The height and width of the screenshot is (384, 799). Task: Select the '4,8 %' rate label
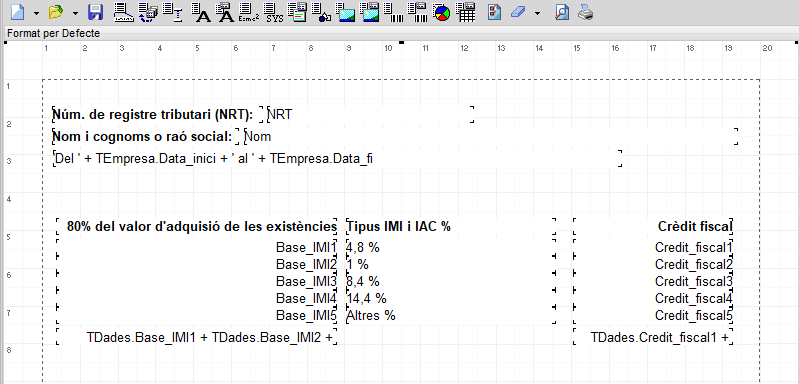(x=451, y=248)
